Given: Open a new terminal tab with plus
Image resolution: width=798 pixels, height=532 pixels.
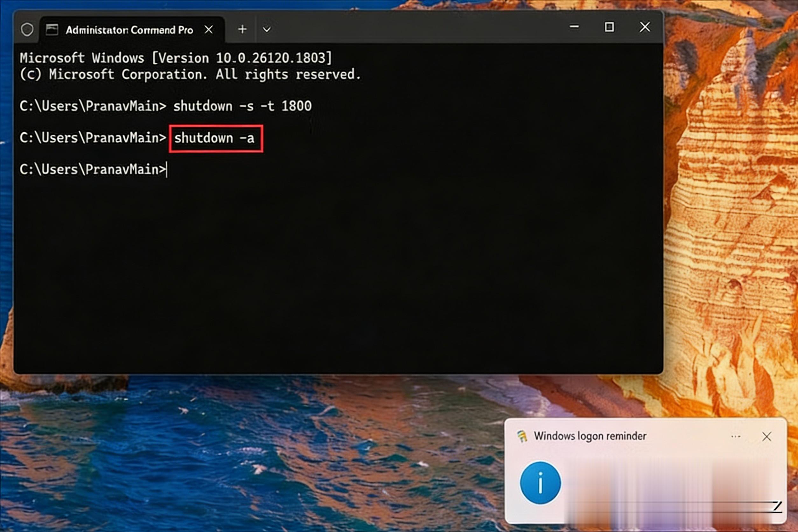Looking at the screenshot, I should coord(242,30).
